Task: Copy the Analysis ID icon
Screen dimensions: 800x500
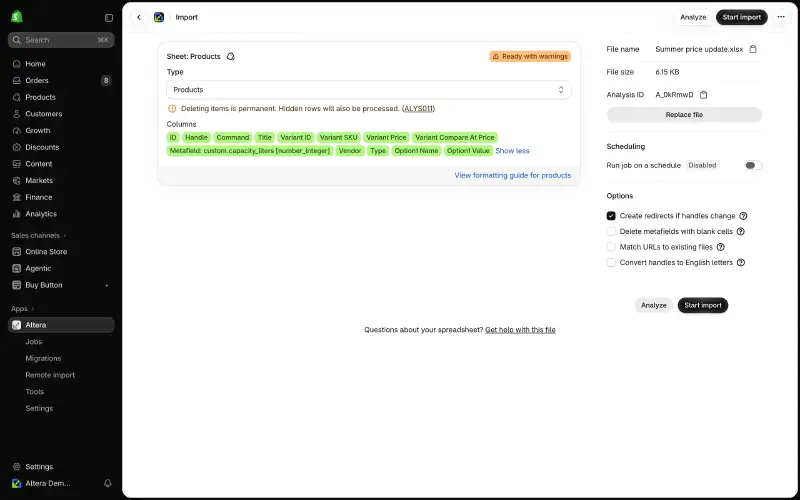Action: coord(704,95)
